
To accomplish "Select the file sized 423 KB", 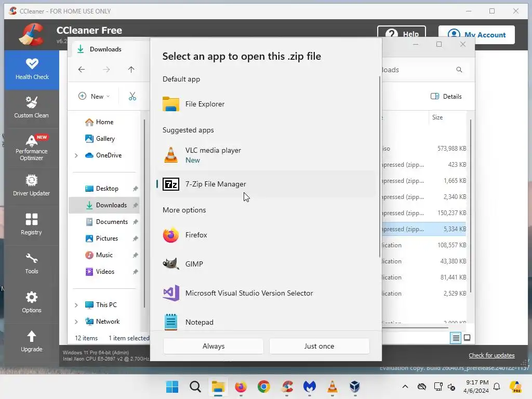I will [x=424, y=165].
